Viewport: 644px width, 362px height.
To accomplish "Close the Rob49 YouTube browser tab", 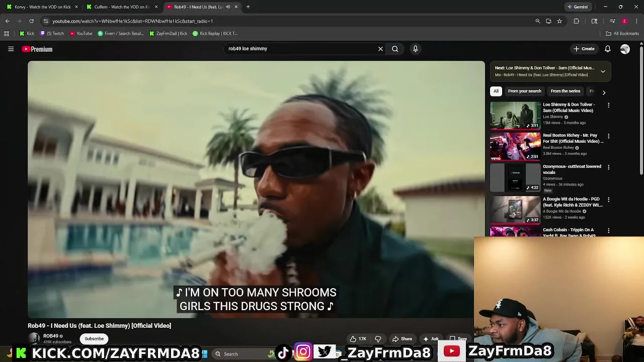I will [236, 7].
